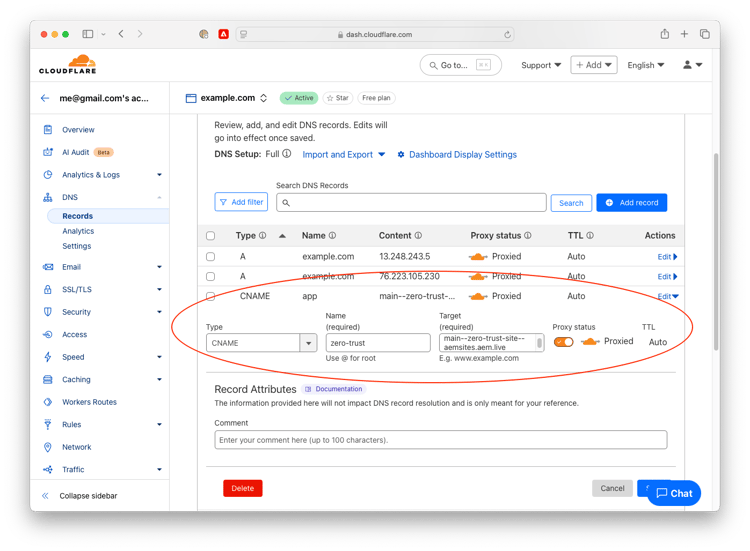Click the Analytics & Logs clock icon

coord(48,175)
